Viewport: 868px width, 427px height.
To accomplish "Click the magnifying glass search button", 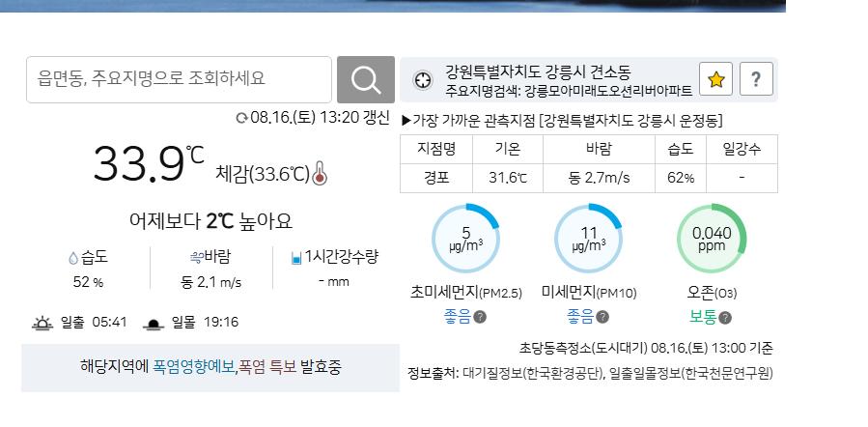I will (365, 79).
